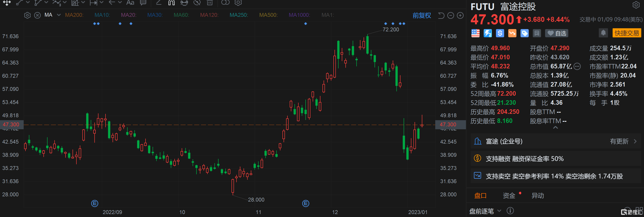
Task: Expand the MA indicator dropdown
Action: 59,15
